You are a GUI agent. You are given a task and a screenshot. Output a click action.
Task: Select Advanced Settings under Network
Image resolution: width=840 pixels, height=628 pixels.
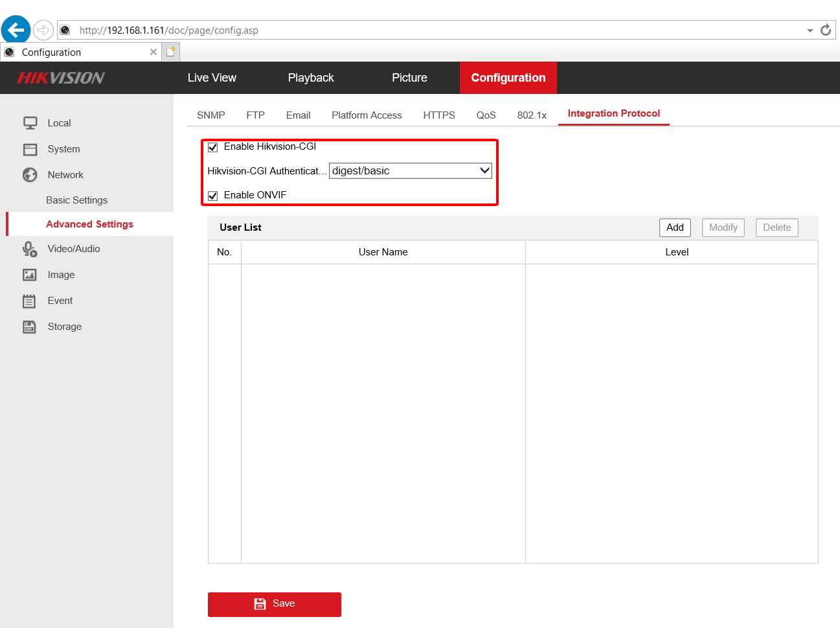(x=89, y=224)
